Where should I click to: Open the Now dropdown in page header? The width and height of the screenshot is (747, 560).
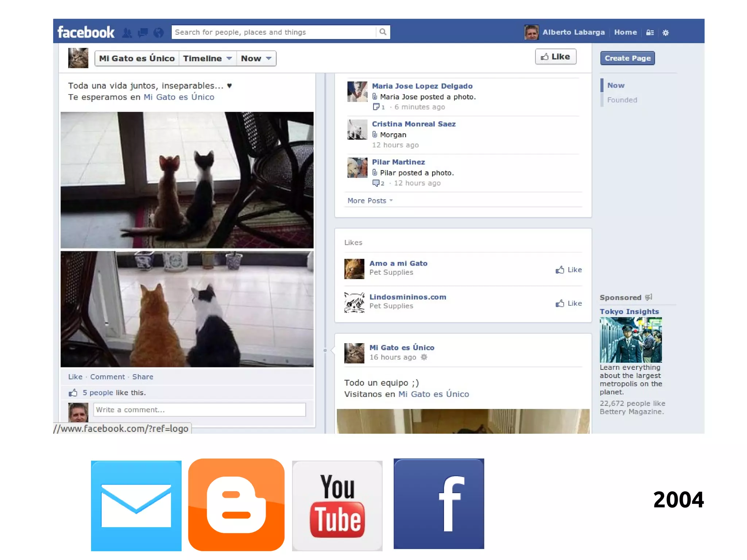pyautogui.click(x=256, y=58)
